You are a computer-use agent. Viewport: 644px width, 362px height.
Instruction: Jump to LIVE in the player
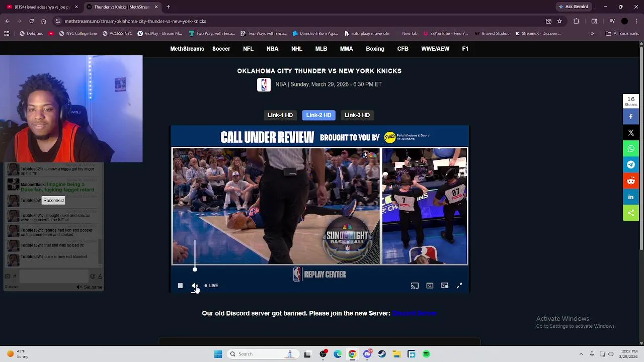pyautogui.click(x=211, y=286)
